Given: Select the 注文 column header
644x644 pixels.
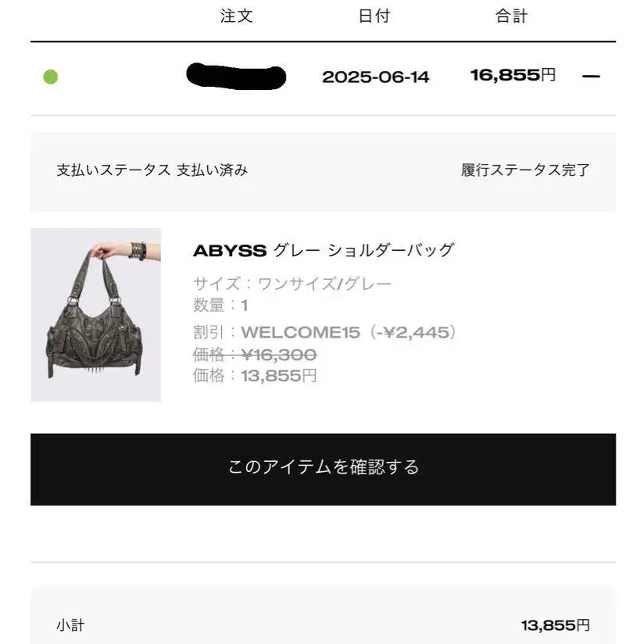Looking at the screenshot, I should 236,16.
